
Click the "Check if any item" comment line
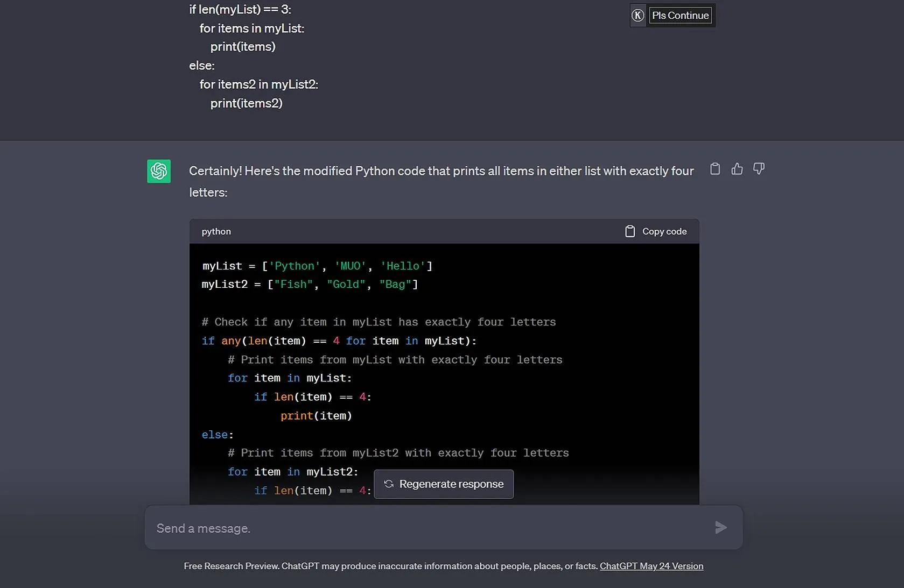pyautogui.click(x=379, y=322)
